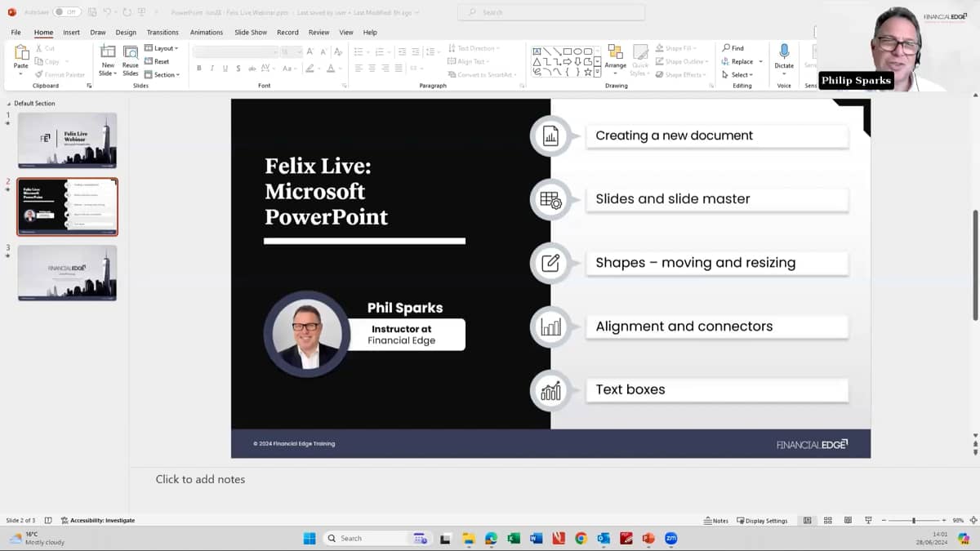The width and height of the screenshot is (980, 551).
Task: Select 'Slides and slide master' text box
Action: point(717,199)
